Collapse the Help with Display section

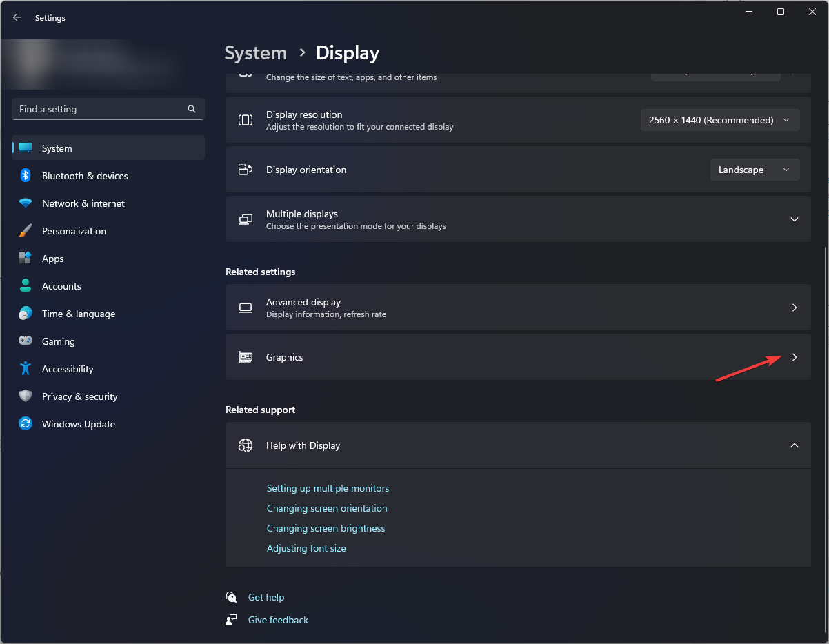coord(794,445)
